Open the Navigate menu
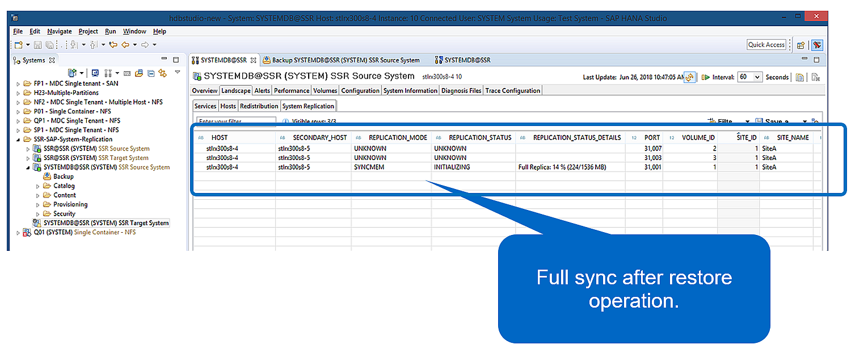The image size is (868, 357). pos(59,31)
